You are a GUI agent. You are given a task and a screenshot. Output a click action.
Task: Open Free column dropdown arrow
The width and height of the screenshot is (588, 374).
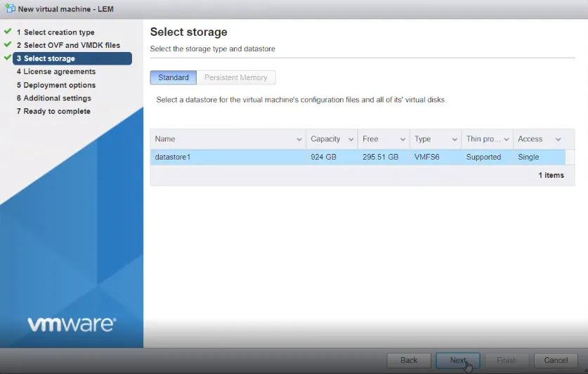coord(403,139)
